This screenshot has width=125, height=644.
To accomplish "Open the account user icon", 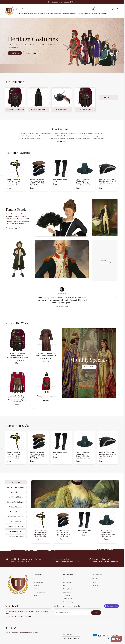I will click(113, 9).
